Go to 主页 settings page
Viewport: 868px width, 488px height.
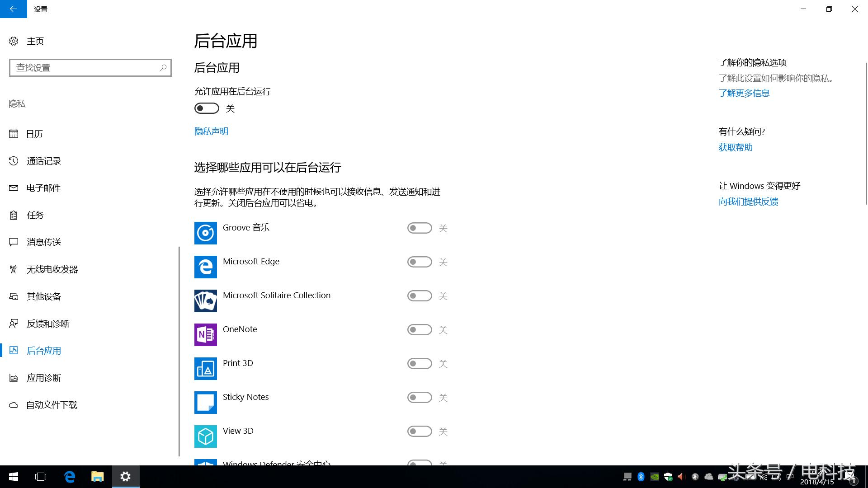coord(35,41)
